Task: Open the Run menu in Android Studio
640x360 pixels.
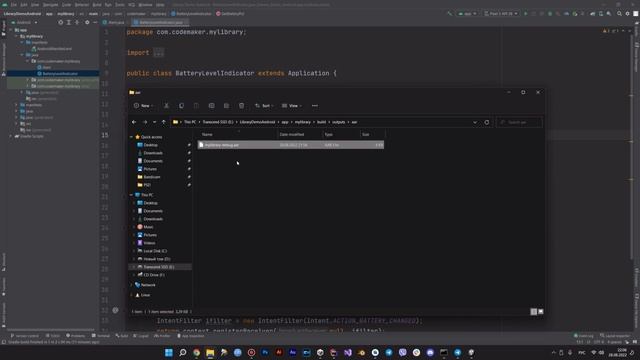Action: 108,4
